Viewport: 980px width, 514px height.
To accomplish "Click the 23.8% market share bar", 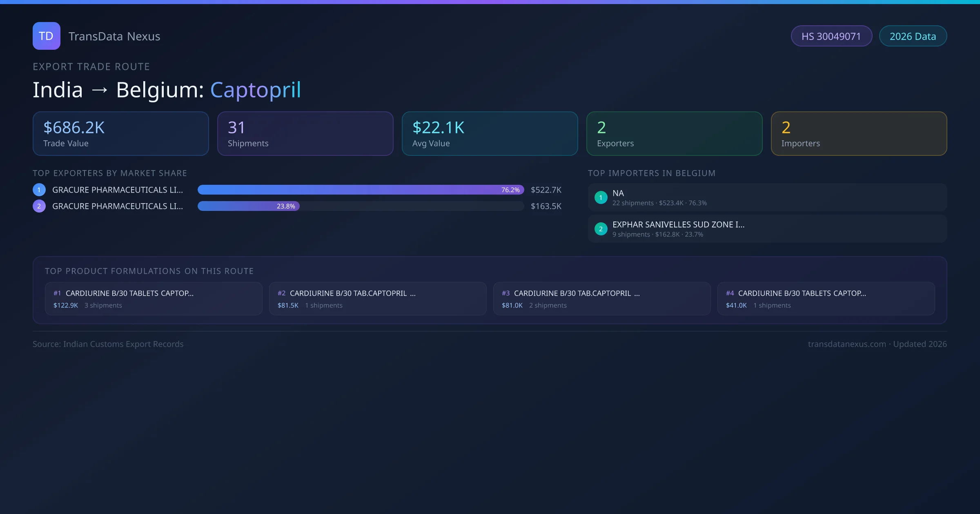I will click(248, 206).
